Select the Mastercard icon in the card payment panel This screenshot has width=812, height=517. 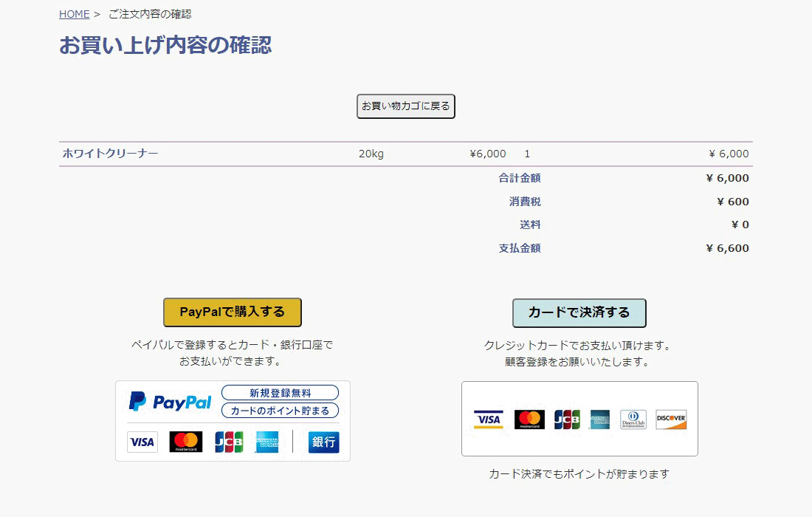tap(529, 419)
